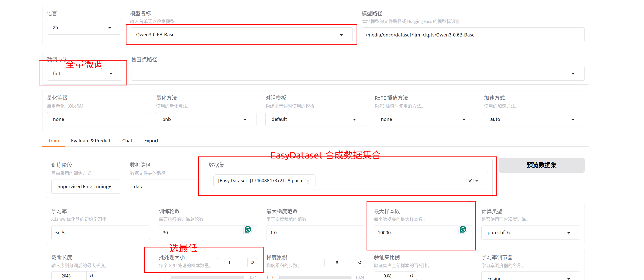Switch to the Evaluate & Predict tab
The height and width of the screenshot is (280, 644).
[90, 141]
